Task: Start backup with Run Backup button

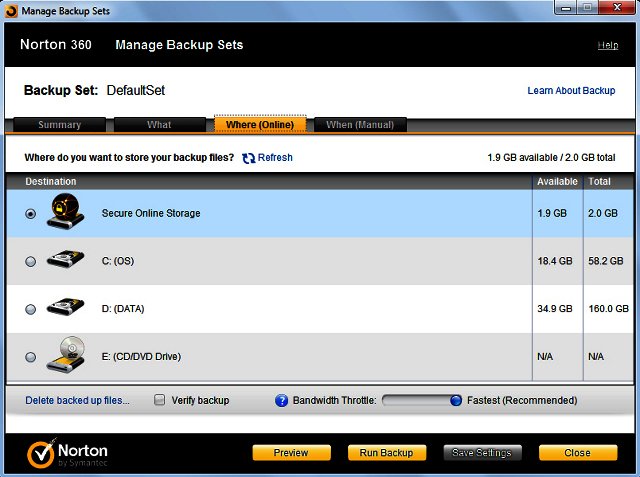Action: pyautogui.click(x=387, y=453)
